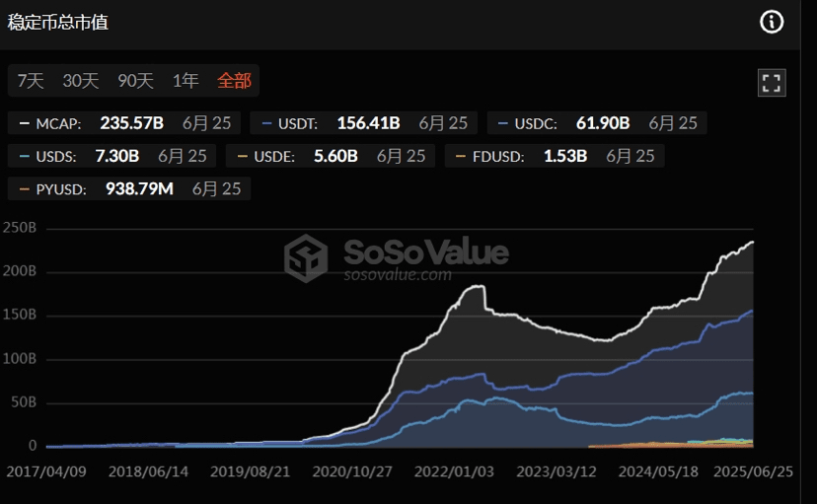Expand chart to fullscreen view

[772, 83]
